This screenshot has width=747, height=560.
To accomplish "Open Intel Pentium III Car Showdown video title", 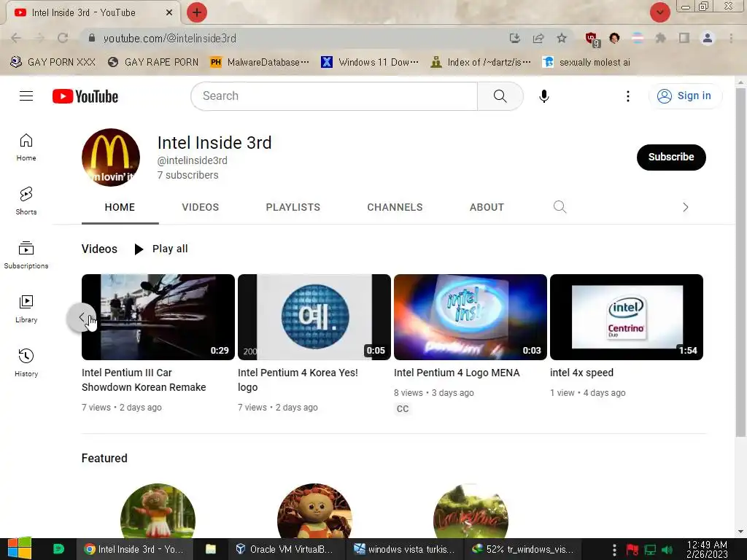I will click(144, 380).
